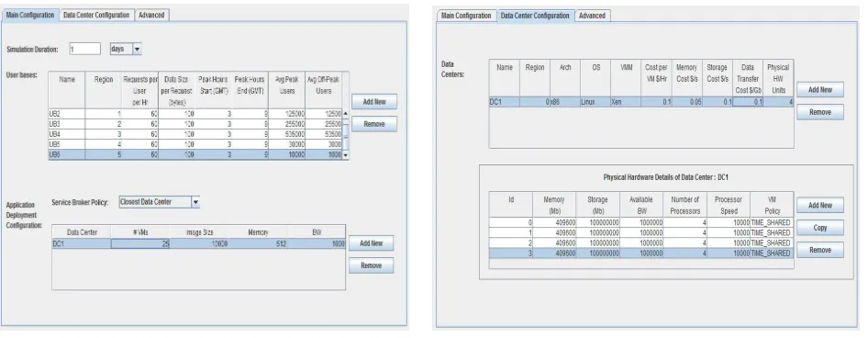Click Remove beside the Application Deployment table

tap(371, 266)
